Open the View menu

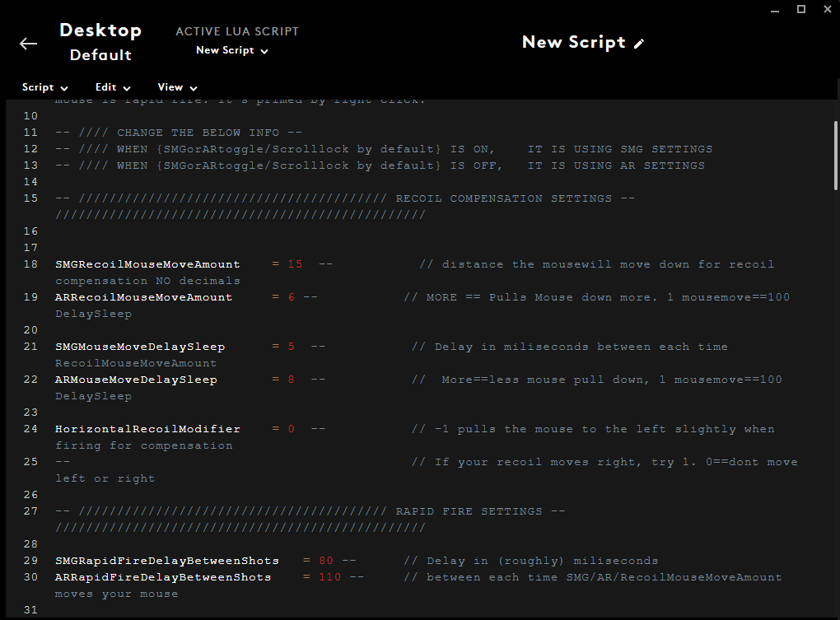(170, 87)
